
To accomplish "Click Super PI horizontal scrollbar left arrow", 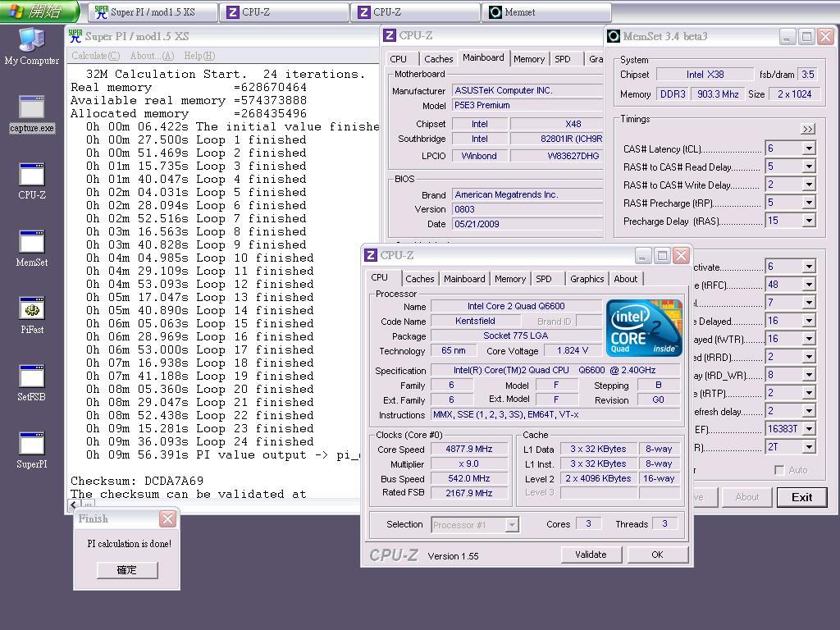I will coord(74,504).
